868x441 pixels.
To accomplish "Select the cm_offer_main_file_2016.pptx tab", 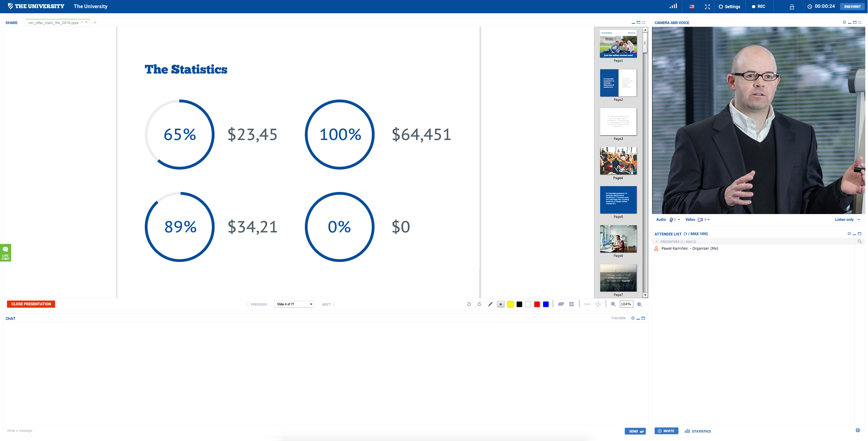I will click(53, 23).
